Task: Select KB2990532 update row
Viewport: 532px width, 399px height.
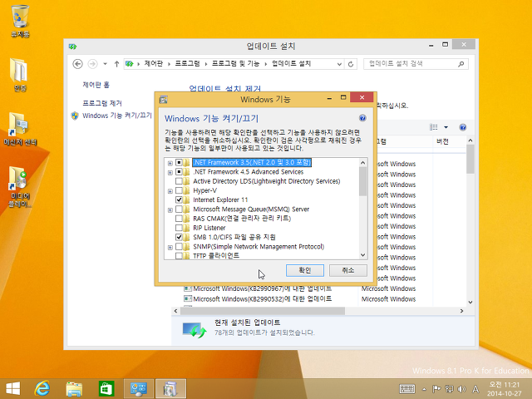Action: click(263, 299)
